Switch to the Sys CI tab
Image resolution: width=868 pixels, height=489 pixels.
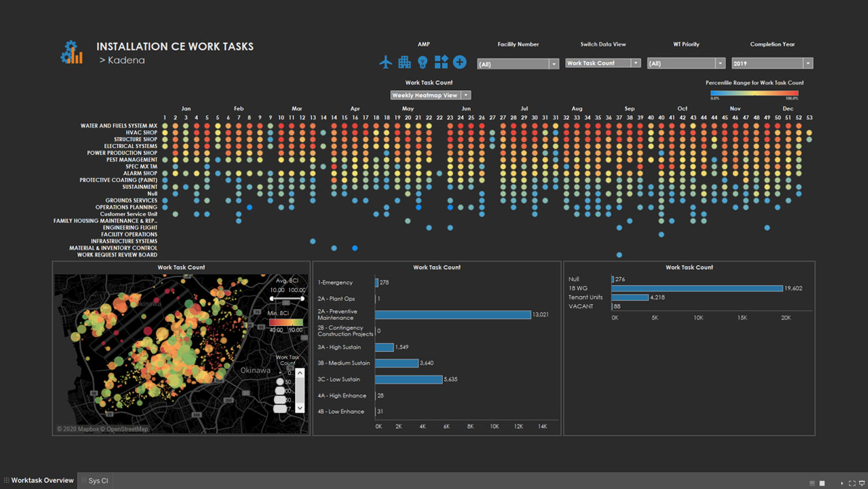97,480
